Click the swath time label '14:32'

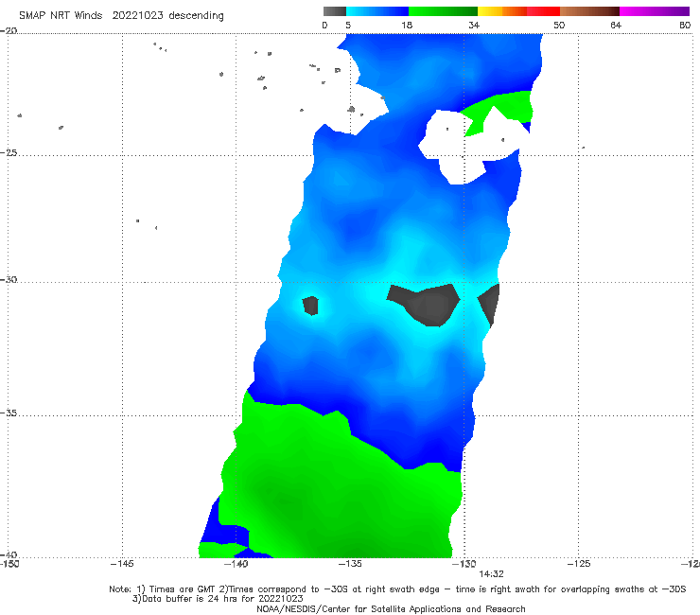coord(491,574)
